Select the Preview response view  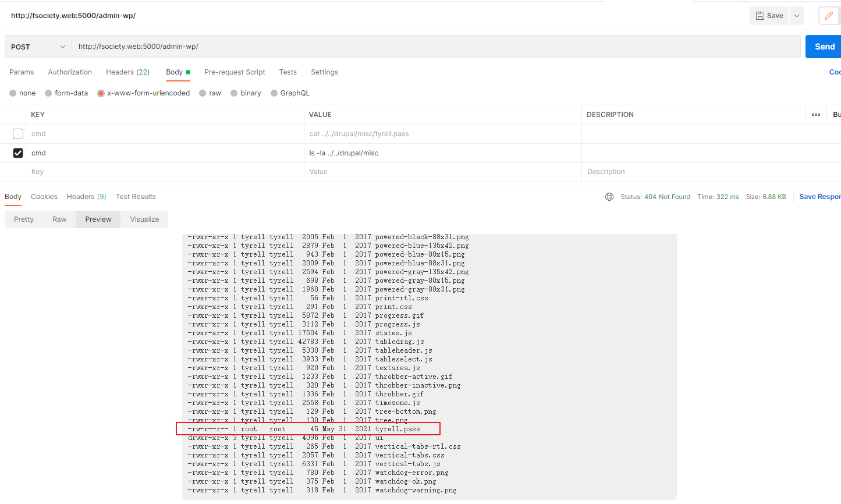[98, 219]
